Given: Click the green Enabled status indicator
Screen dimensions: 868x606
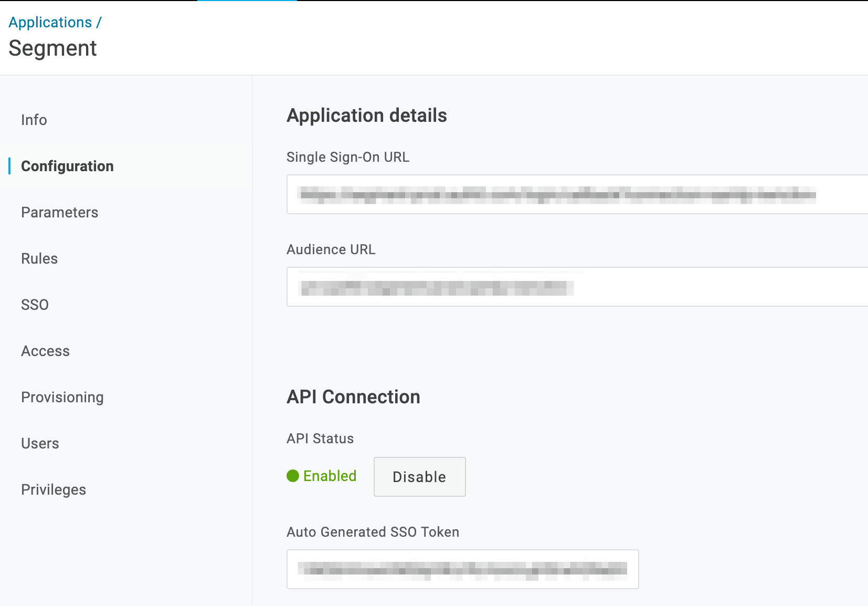Looking at the screenshot, I should [x=321, y=476].
